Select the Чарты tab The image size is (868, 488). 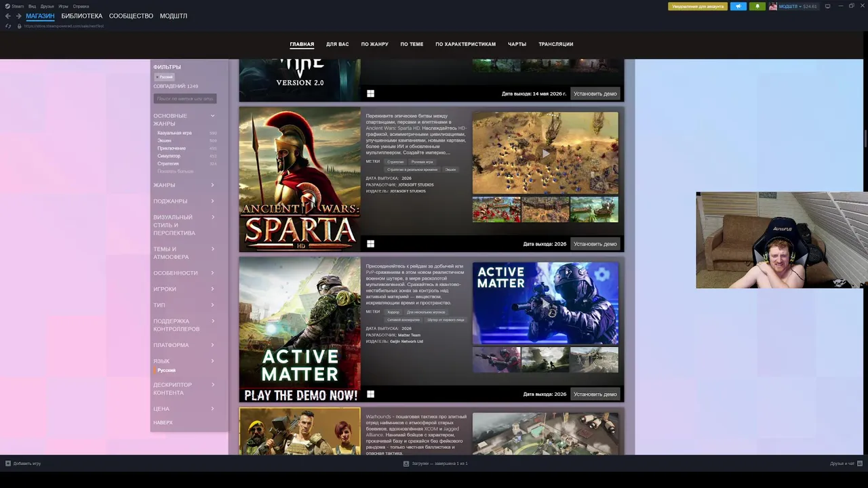coord(517,44)
